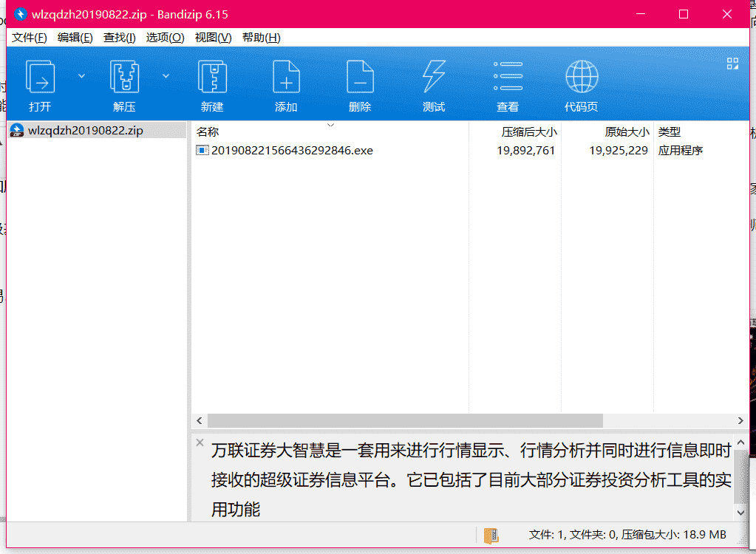The height and width of the screenshot is (554, 756).
Task: Click the 解压 (Extract) toolbar icon
Action: pyautogui.click(x=124, y=77)
